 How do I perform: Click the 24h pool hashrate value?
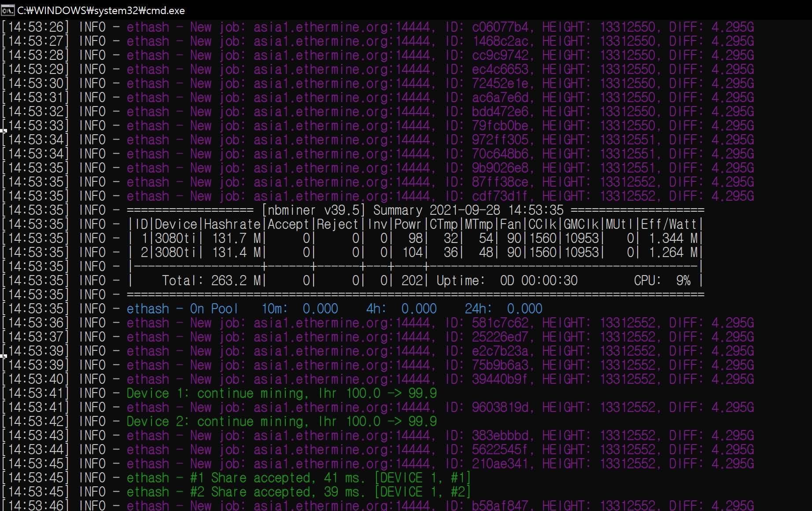[524, 309]
